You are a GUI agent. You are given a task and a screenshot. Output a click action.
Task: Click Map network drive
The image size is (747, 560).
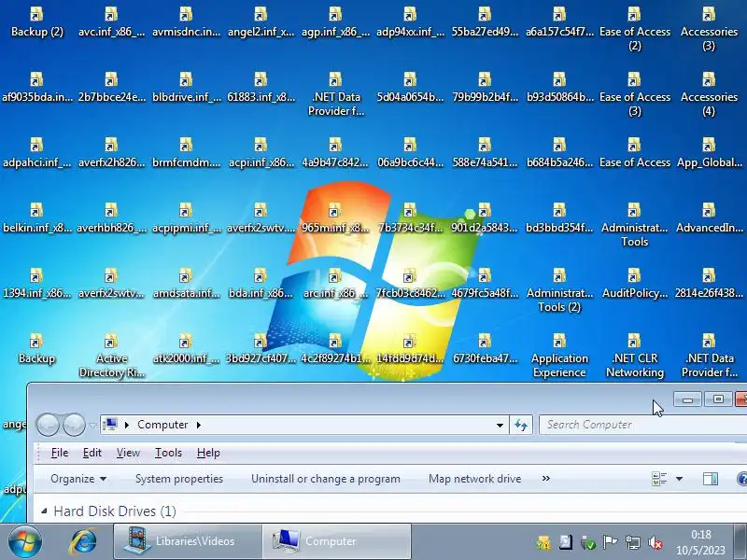475,479
